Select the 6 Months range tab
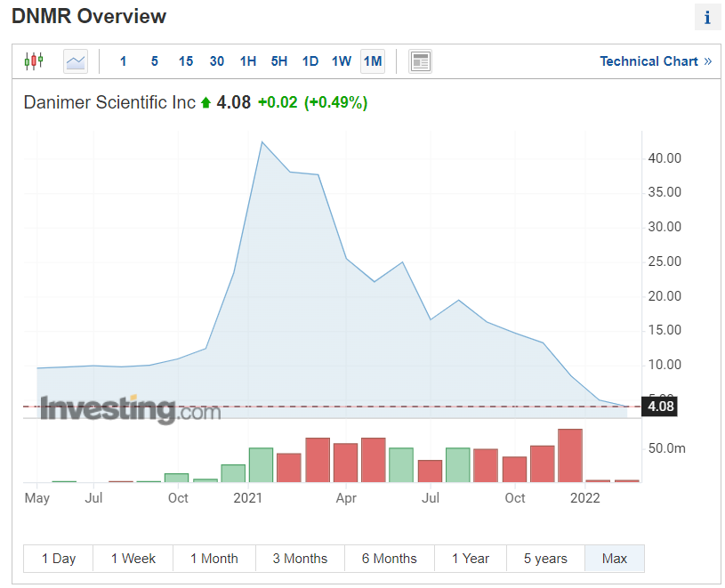This screenshot has width=725, height=588. pyautogui.click(x=390, y=559)
